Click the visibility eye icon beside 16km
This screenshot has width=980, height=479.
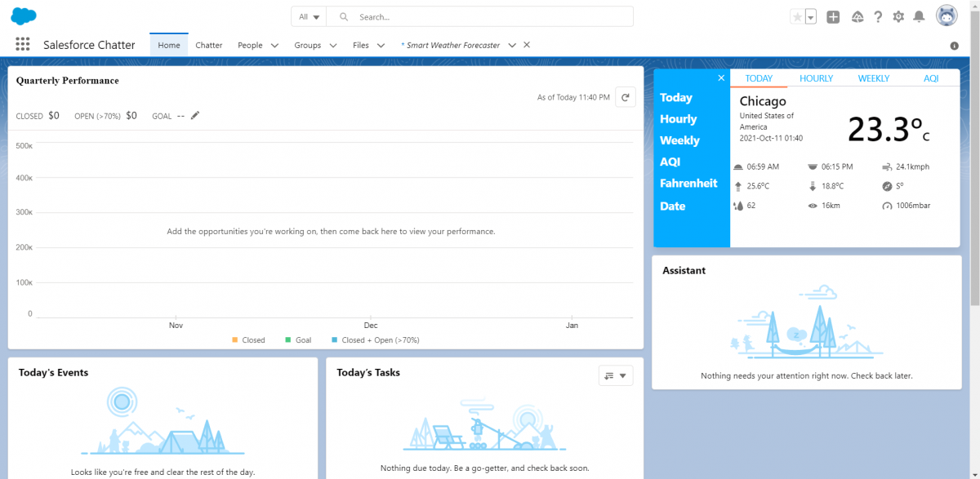(813, 206)
